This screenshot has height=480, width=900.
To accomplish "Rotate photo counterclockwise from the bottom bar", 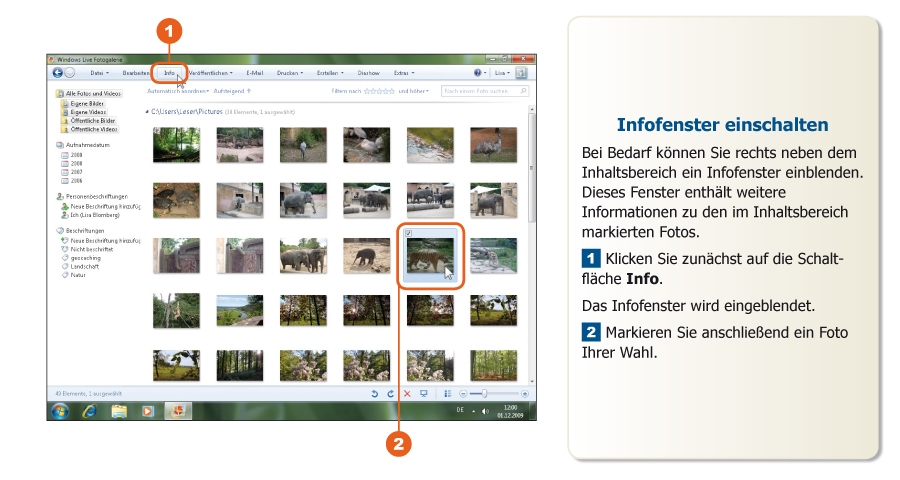I will [374, 394].
